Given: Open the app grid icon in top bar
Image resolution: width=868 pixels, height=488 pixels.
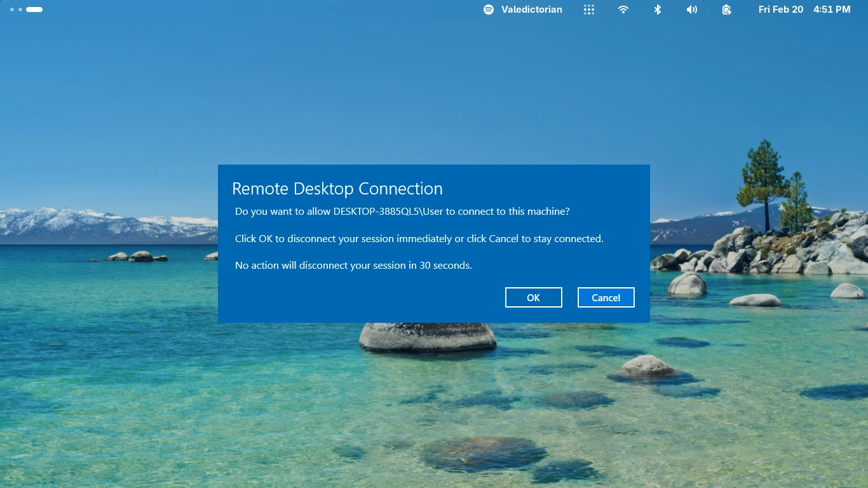Looking at the screenshot, I should [x=589, y=10].
